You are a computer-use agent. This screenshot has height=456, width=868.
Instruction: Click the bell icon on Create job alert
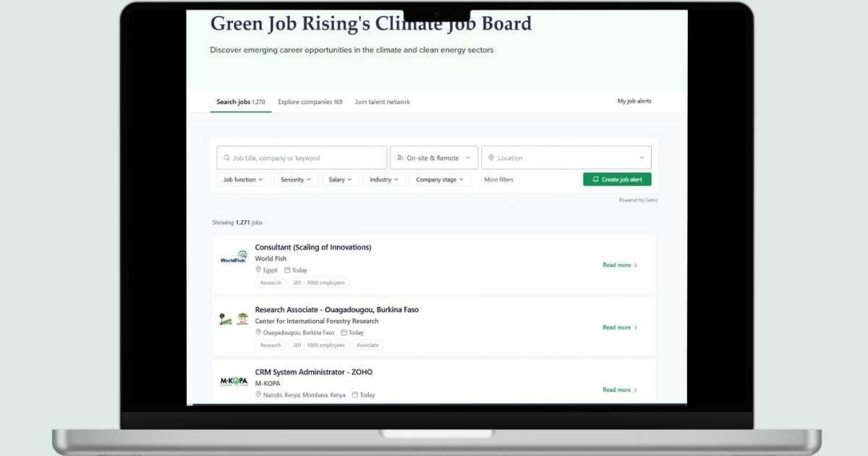[x=595, y=180]
